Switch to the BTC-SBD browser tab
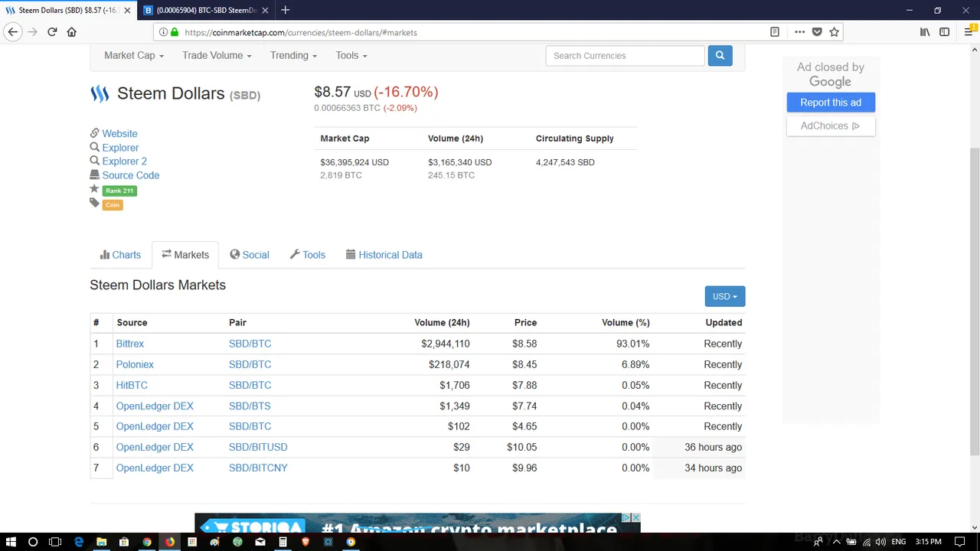The image size is (980, 551). click(207, 11)
